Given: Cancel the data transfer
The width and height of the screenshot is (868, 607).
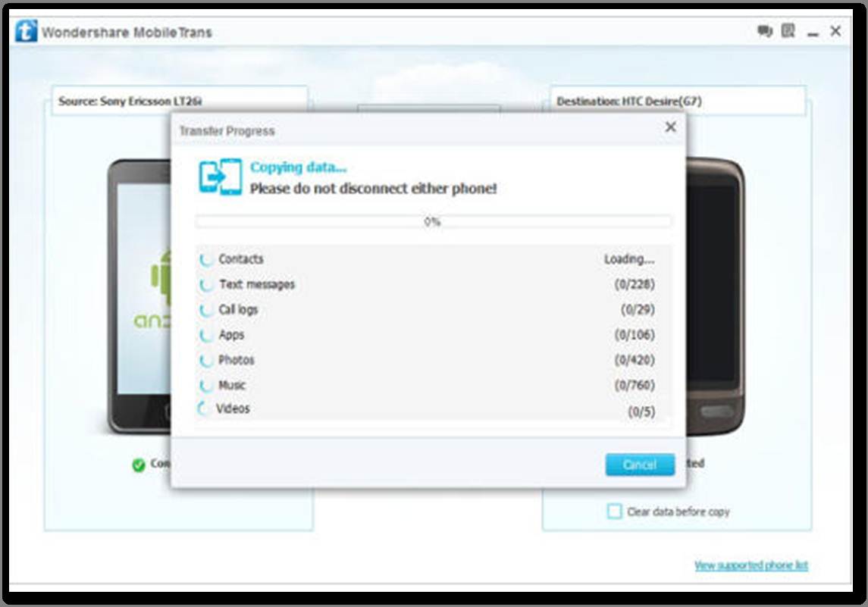Looking at the screenshot, I should [x=640, y=465].
